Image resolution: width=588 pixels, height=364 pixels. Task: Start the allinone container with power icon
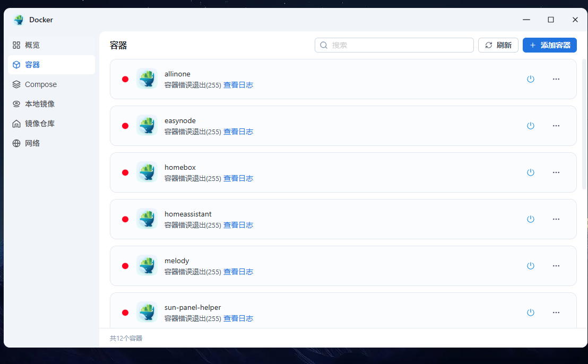(530, 79)
